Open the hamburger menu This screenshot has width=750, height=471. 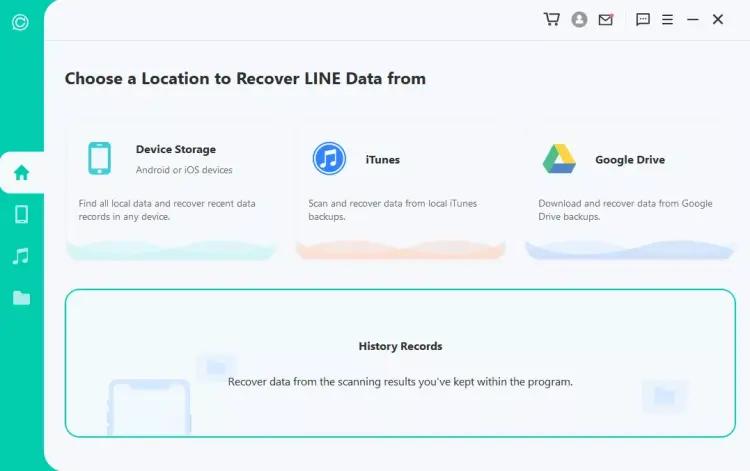pyautogui.click(x=667, y=19)
